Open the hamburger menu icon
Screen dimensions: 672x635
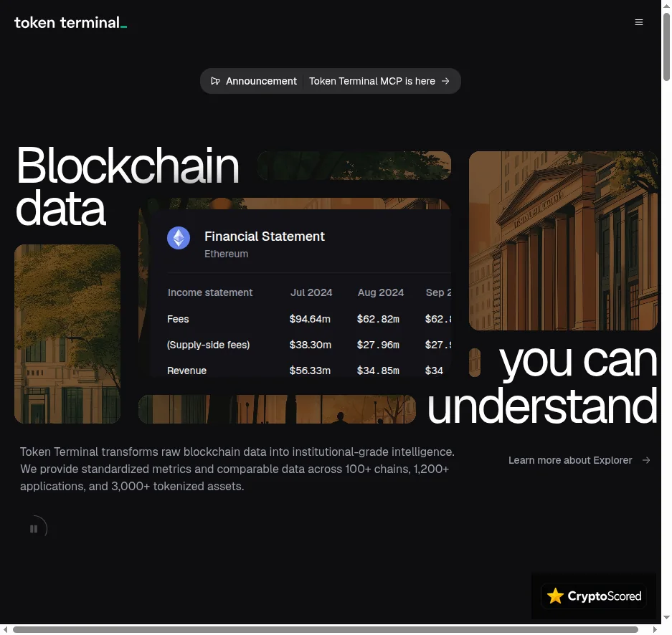pos(638,22)
